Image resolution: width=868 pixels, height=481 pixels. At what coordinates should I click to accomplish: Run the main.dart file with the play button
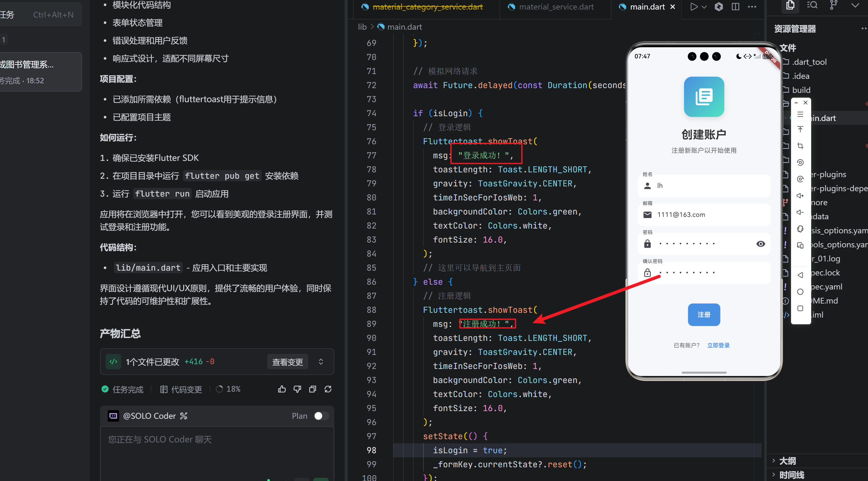(x=694, y=6)
